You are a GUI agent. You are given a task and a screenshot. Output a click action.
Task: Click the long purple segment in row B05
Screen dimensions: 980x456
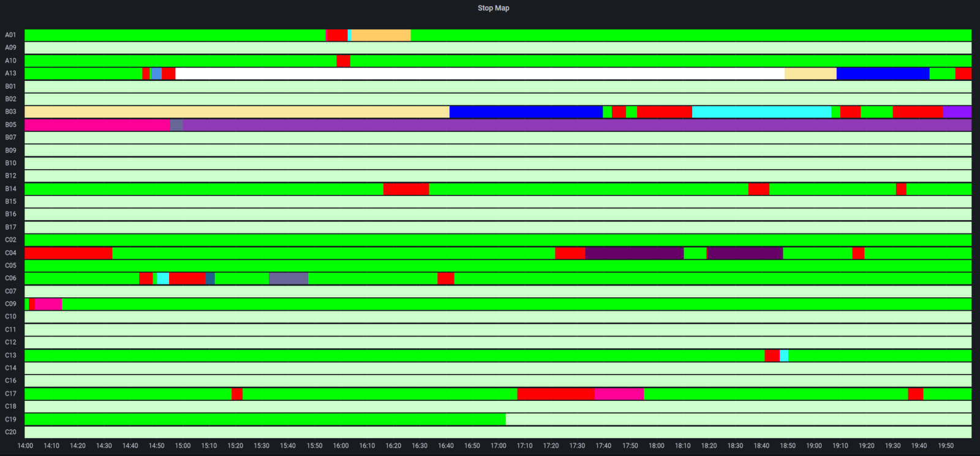(x=576, y=125)
